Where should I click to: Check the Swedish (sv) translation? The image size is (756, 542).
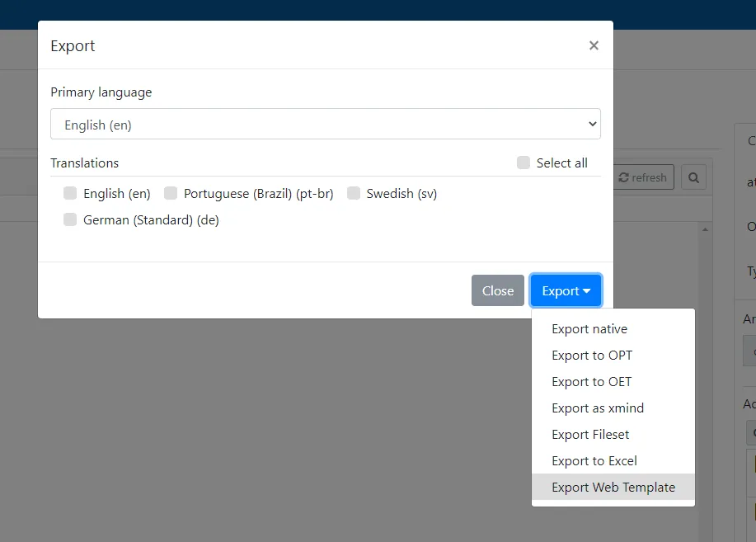pos(354,193)
